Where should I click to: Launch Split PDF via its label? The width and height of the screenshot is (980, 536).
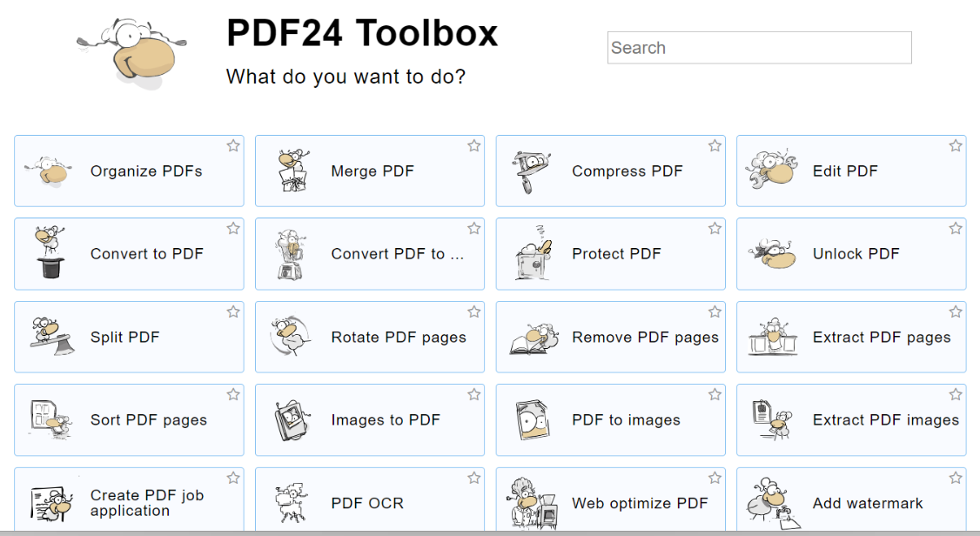pyautogui.click(x=125, y=338)
